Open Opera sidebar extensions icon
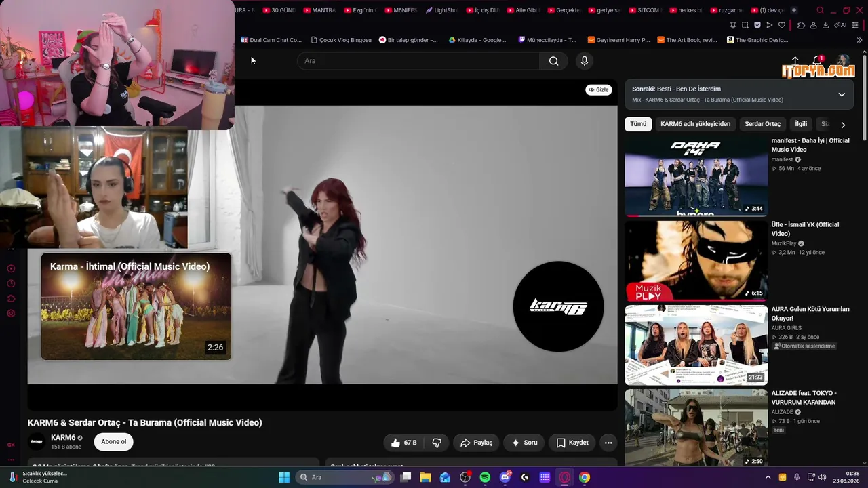The height and width of the screenshot is (488, 868). (x=11, y=298)
